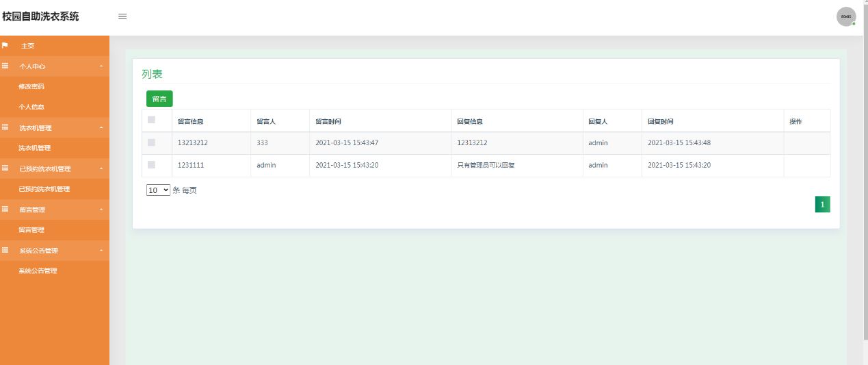This screenshot has width=868, height=365.
Task: Click the flag icon beside 主页
Action: (x=5, y=46)
